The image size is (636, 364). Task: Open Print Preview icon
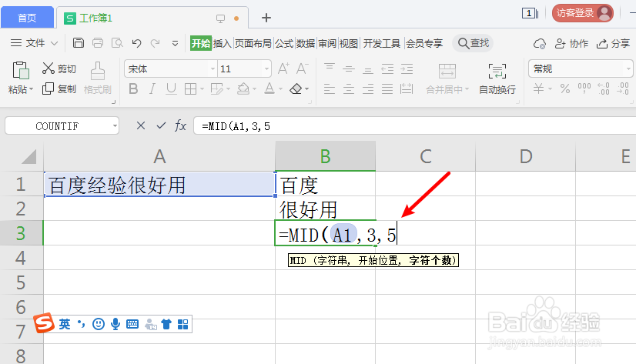117,42
